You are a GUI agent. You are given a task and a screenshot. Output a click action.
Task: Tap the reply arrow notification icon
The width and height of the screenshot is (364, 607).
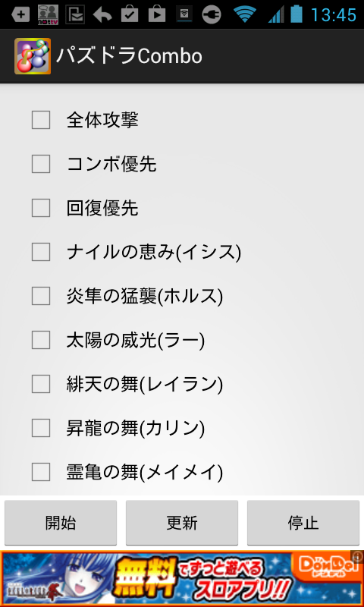(x=102, y=15)
